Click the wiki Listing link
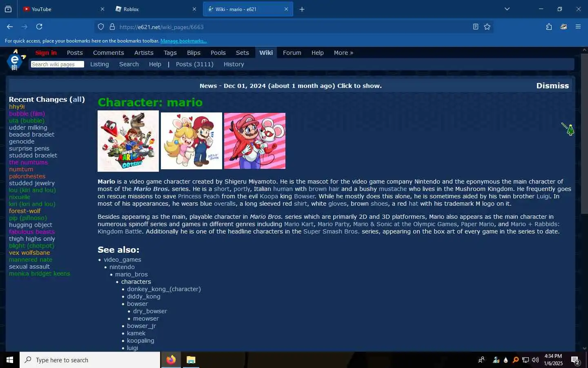The image size is (588, 368). click(100, 64)
